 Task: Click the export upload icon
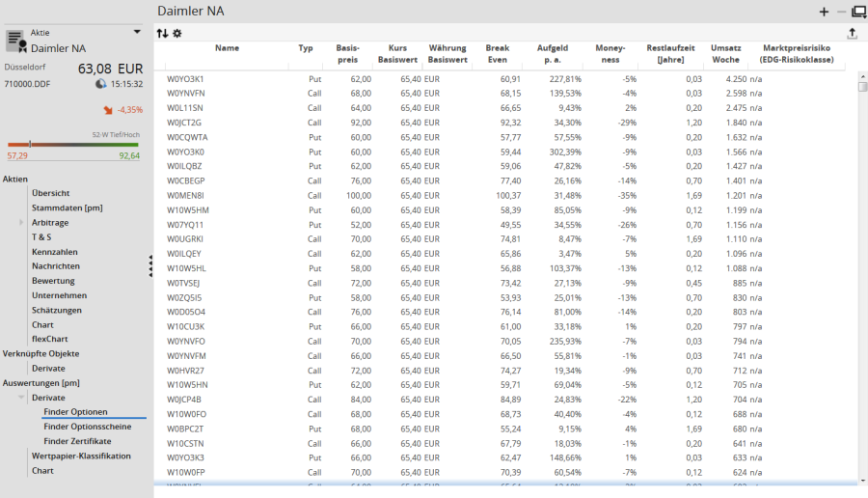(852, 33)
